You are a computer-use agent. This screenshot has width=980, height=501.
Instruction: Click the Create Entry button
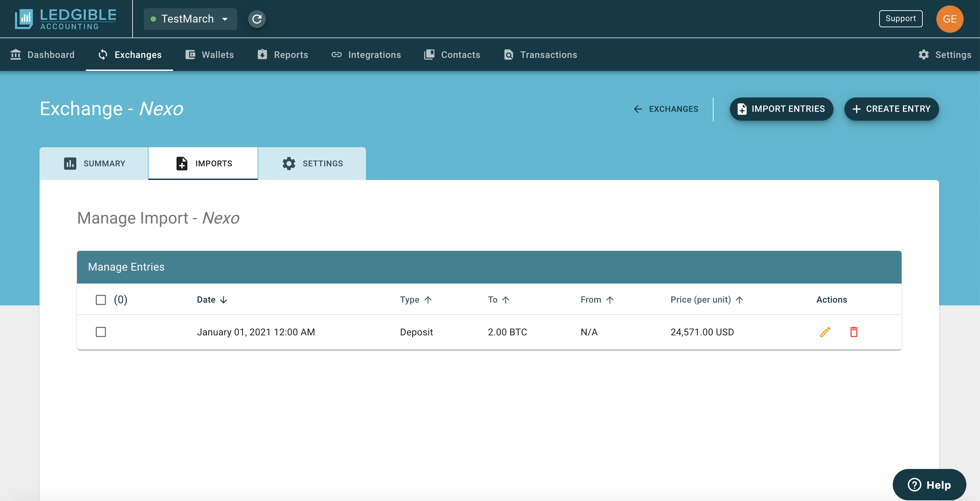point(891,109)
